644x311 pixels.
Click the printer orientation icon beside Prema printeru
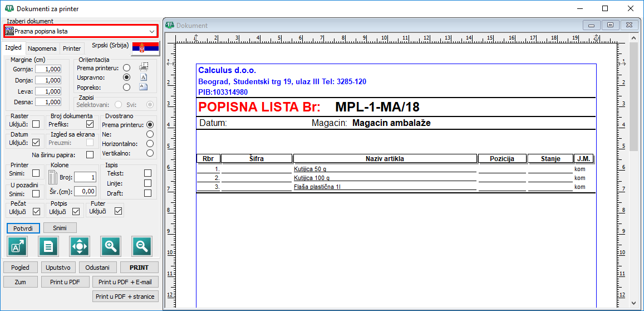point(143,67)
